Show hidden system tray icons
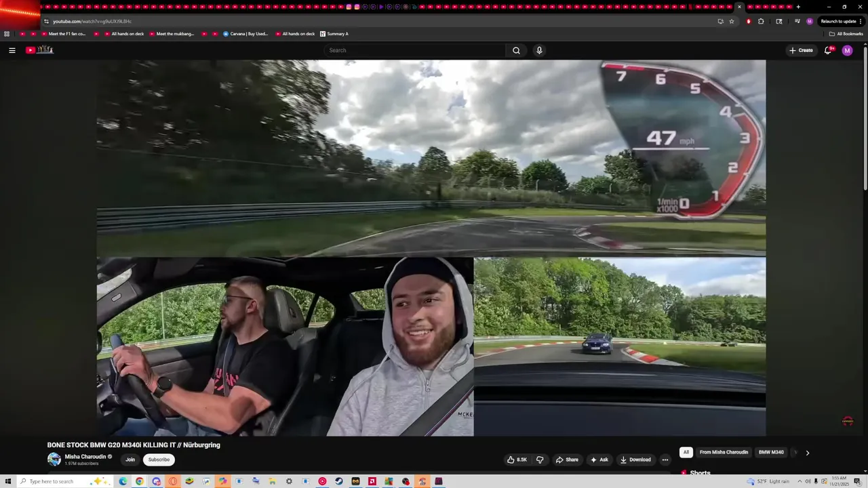Viewport: 868px width, 488px height. point(799,481)
